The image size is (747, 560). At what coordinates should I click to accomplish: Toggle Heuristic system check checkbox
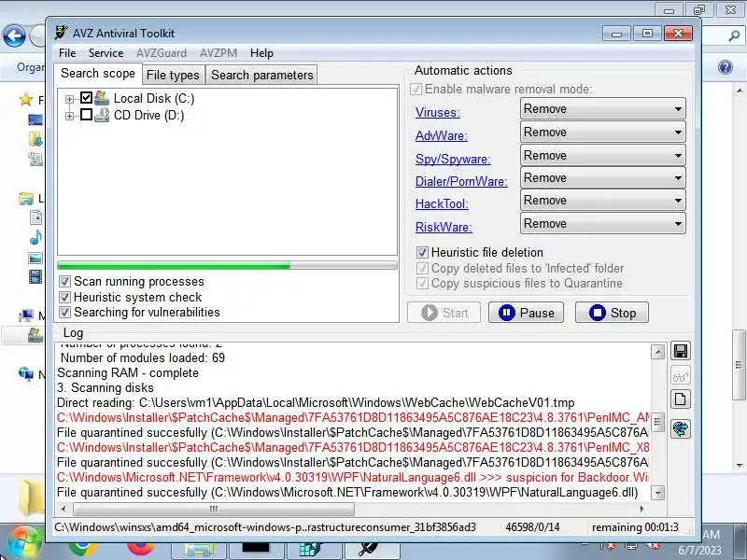pos(64,297)
